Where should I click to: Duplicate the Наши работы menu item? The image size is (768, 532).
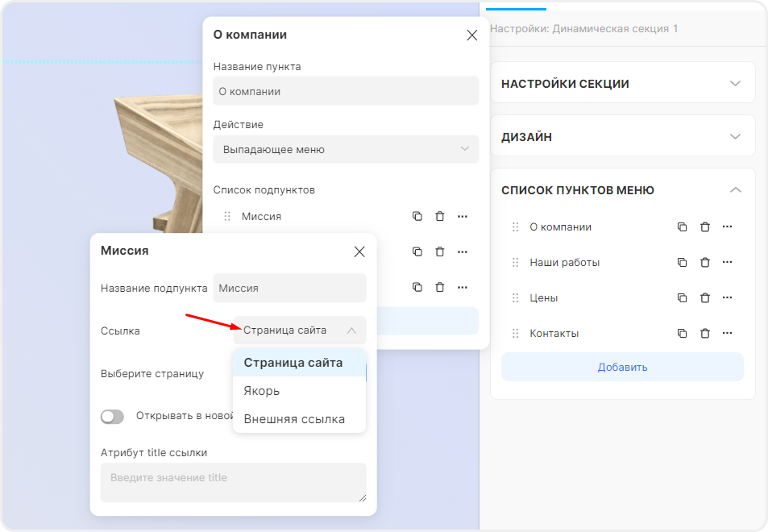[x=682, y=262]
